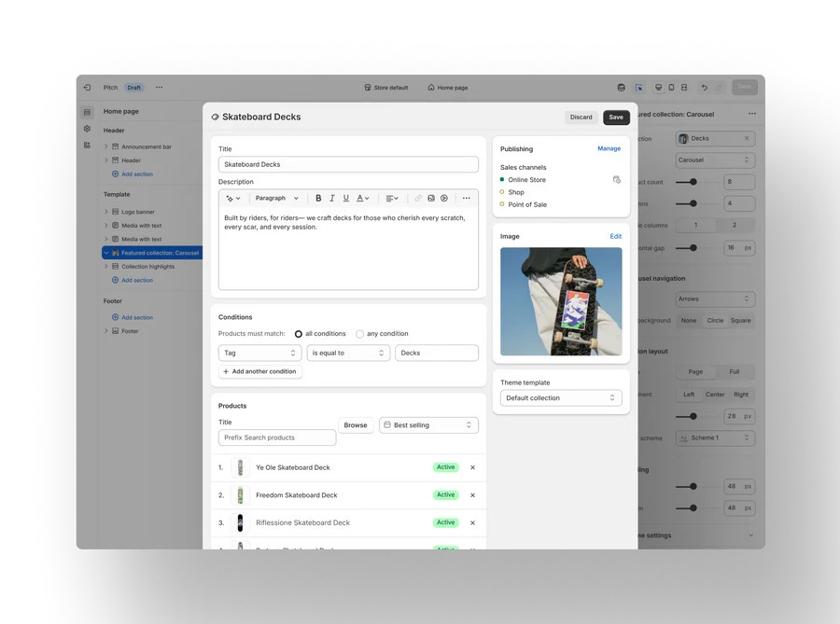Open more options ellipsis in description toolbar

tap(467, 198)
